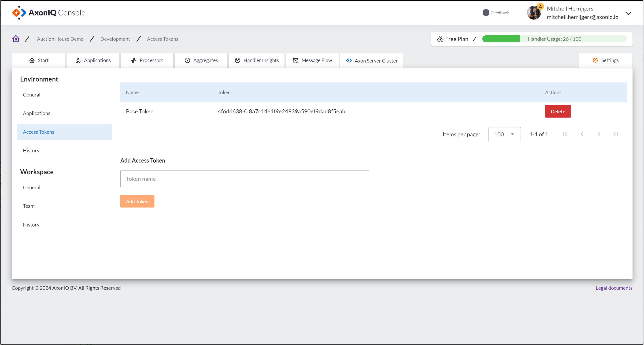
Task: Delete the Base Token
Action: 558,111
